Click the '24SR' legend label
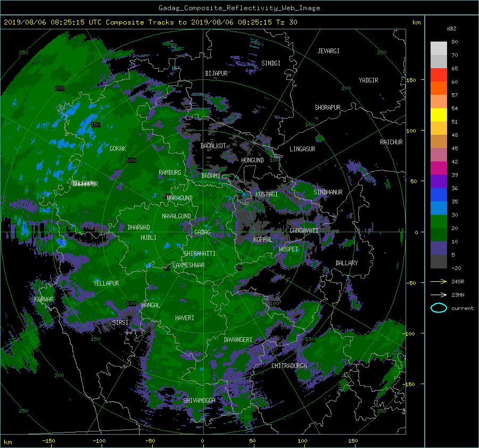This screenshot has height=448, width=479. [x=458, y=282]
